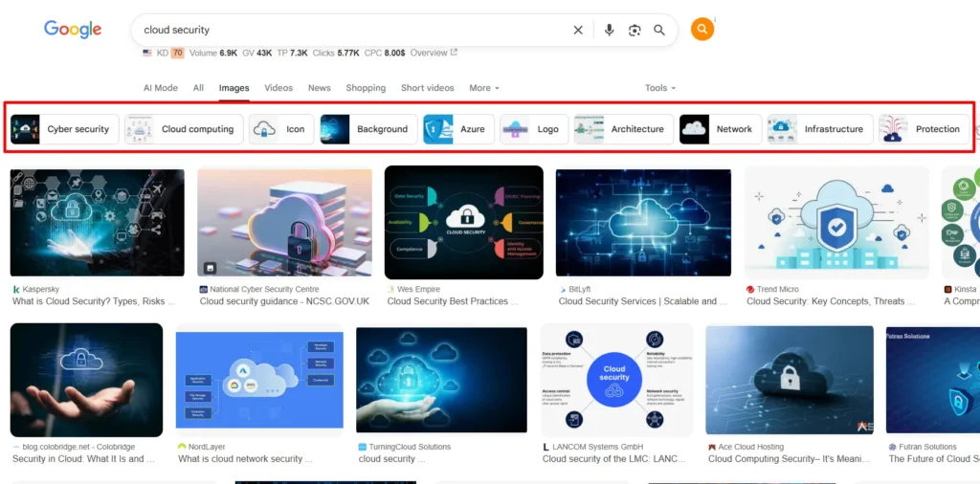980x484 pixels.
Task: Open the TurningCloud Solutions glowing cloud image
Action: click(441, 381)
